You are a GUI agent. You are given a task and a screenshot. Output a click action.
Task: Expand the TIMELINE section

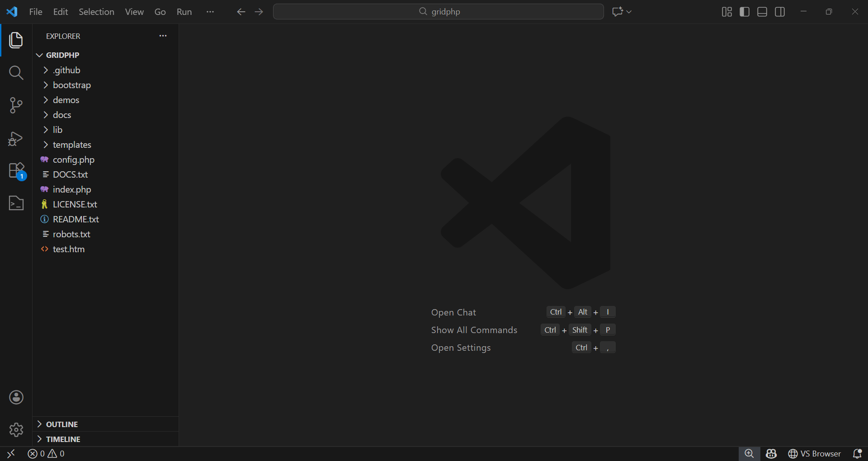[63, 439]
